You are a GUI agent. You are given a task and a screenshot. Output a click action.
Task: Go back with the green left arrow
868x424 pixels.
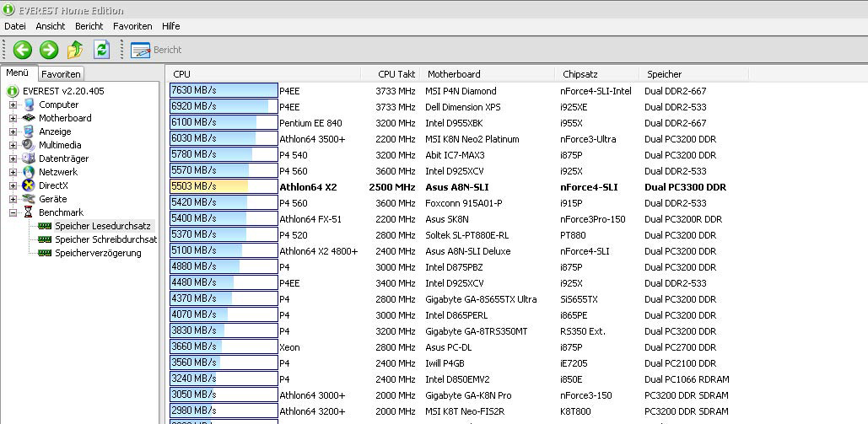tap(22, 50)
